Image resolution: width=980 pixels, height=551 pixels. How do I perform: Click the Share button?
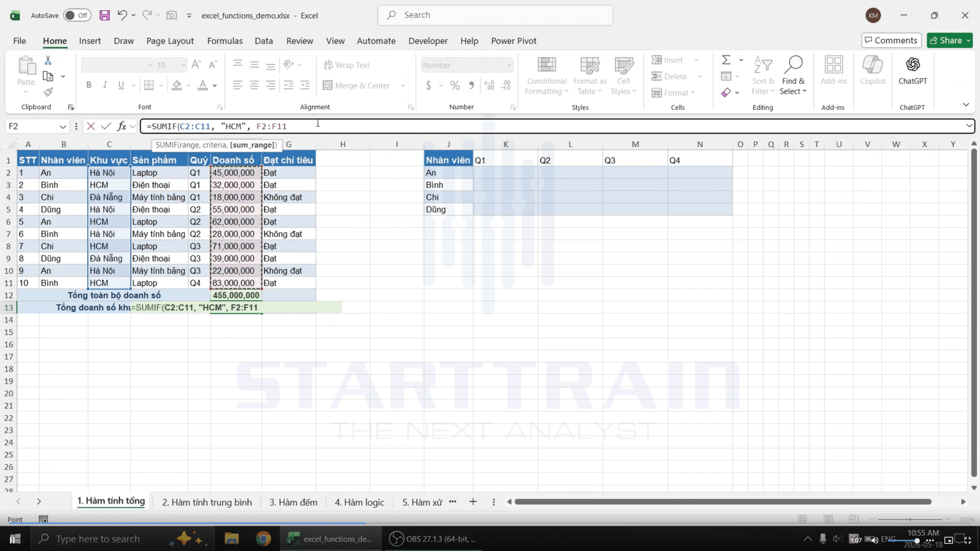[949, 40]
